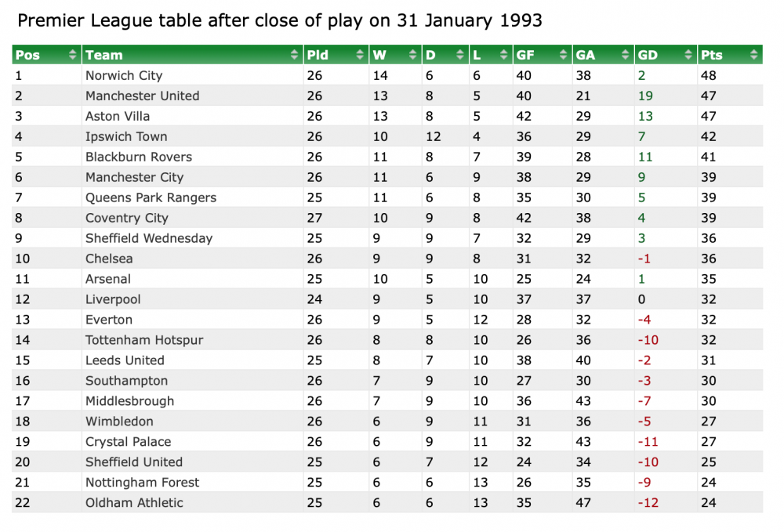The image size is (784, 532).
Task: Select the Norwich City team cell
Action: [x=124, y=76]
